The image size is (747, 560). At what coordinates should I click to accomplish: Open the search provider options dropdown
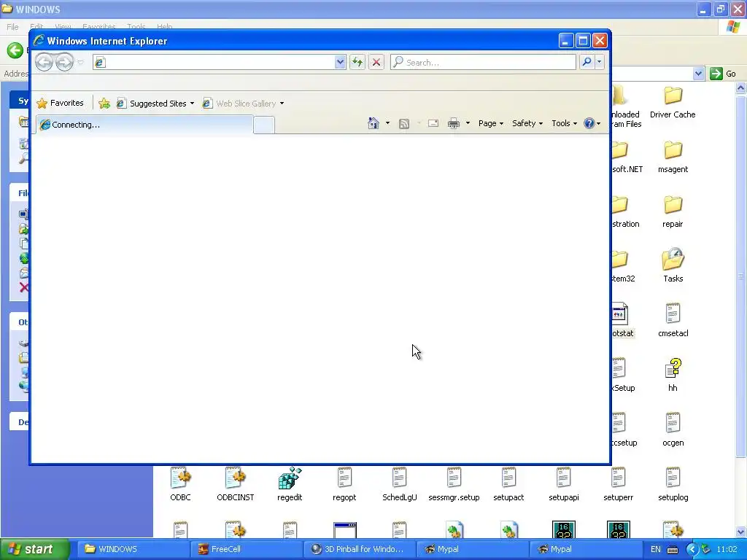600,62
